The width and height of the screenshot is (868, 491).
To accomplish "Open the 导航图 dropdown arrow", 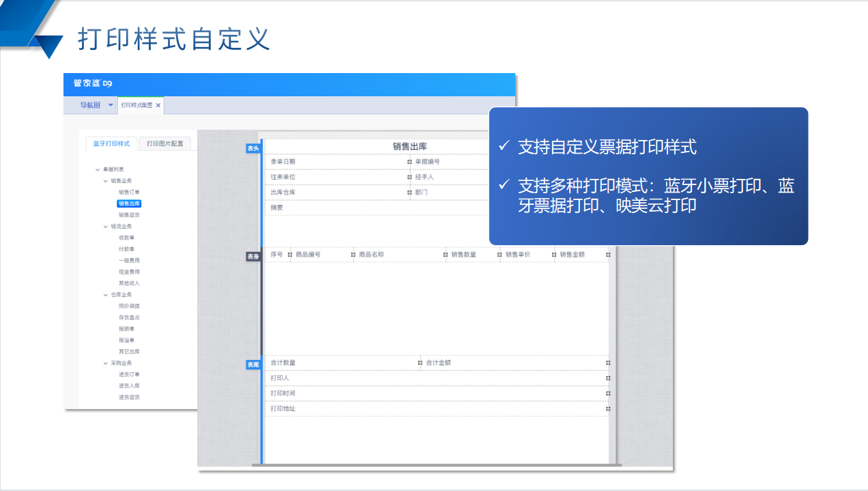I will click(x=111, y=105).
